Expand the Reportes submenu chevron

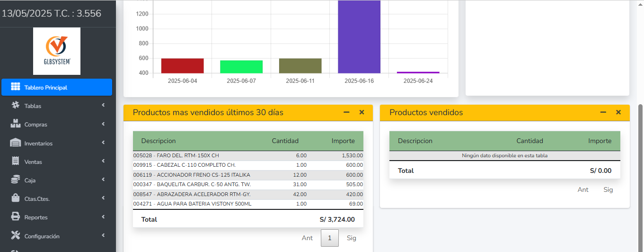103,217
